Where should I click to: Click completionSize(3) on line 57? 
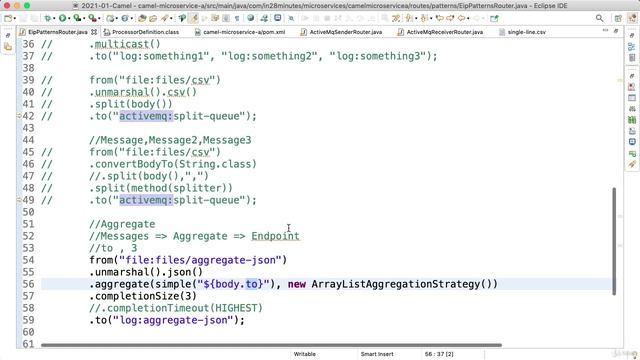pyautogui.click(x=146, y=296)
